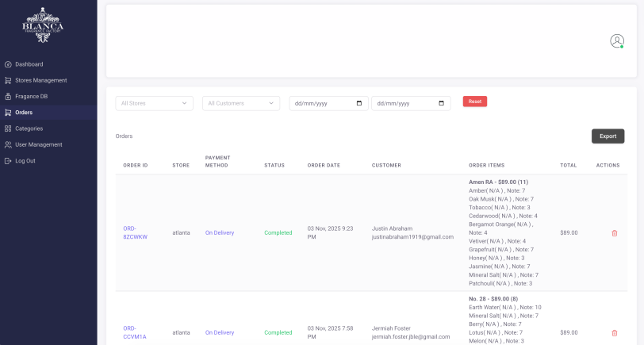Click the Stores Management cart icon
Image resolution: width=644 pixels, height=345 pixels.
click(8, 80)
